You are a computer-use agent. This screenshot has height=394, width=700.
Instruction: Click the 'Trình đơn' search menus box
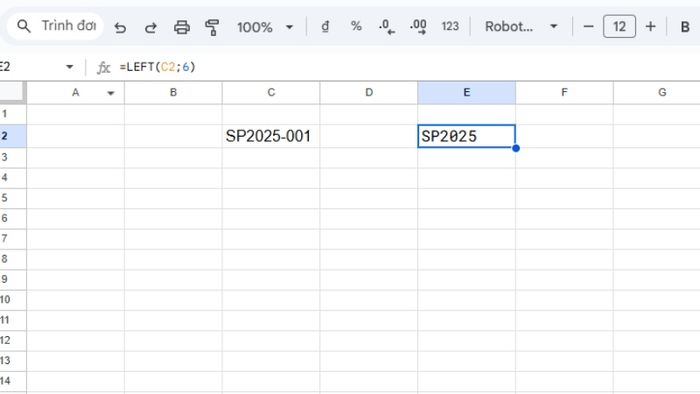point(55,26)
